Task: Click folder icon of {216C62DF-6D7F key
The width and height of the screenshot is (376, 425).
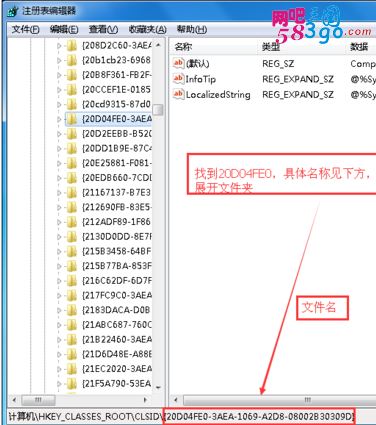Action: (x=71, y=281)
